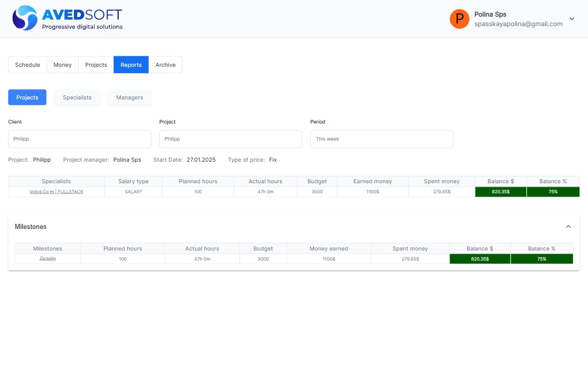Open the Дизайн milestone link
This screenshot has height=366, width=588.
(x=48, y=259)
